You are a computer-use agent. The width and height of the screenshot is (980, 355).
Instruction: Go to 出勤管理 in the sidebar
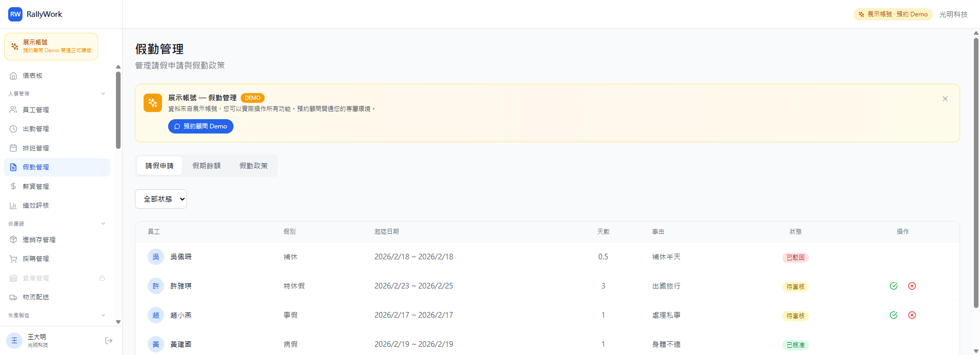coord(36,129)
